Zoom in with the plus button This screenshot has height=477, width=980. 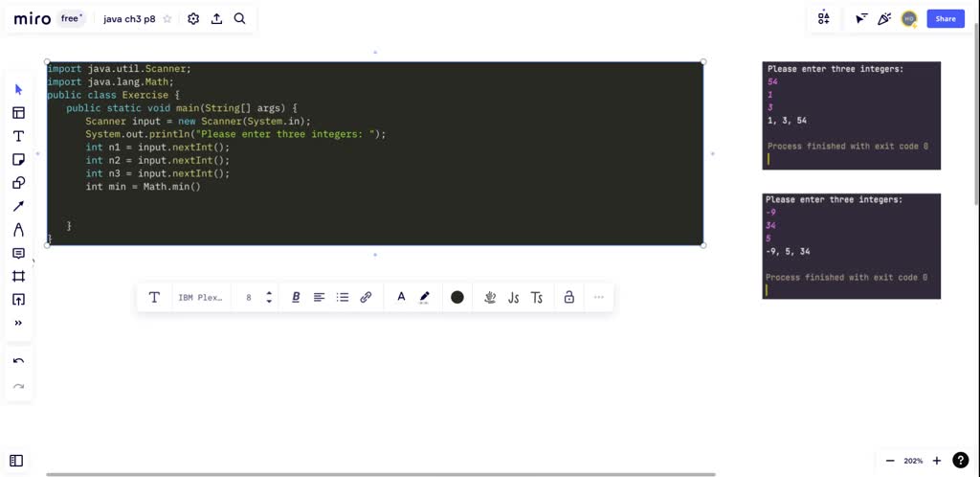point(937,461)
